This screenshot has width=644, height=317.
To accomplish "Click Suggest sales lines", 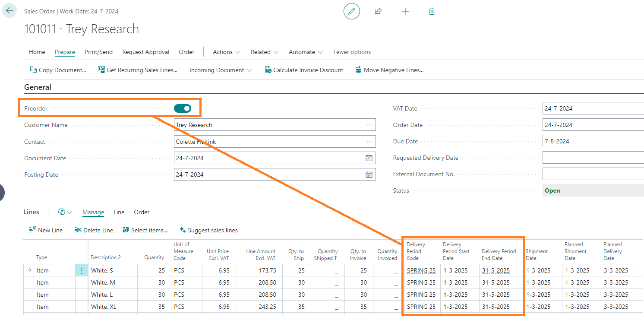I will pyautogui.click(x=208, y=230).
